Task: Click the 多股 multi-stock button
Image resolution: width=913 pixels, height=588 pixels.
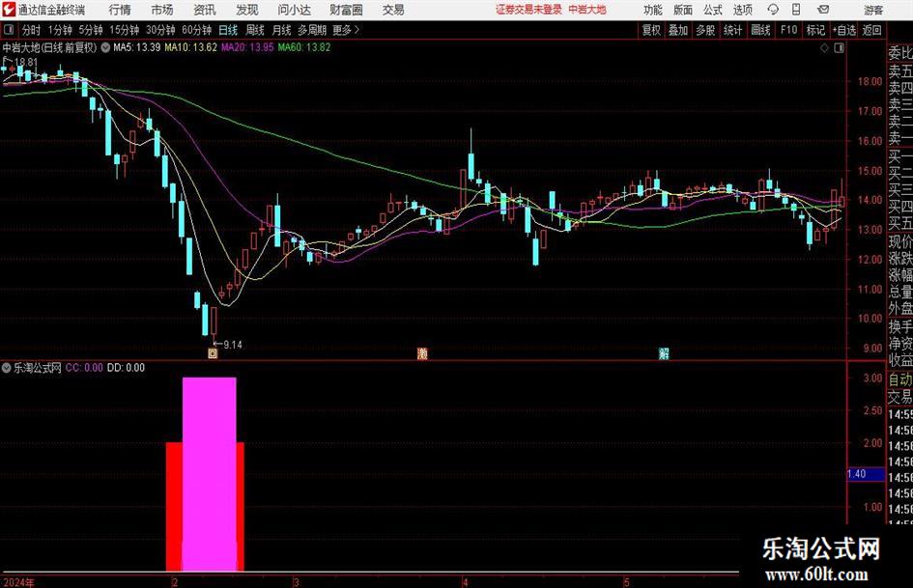Action: [x=705, y=30]
